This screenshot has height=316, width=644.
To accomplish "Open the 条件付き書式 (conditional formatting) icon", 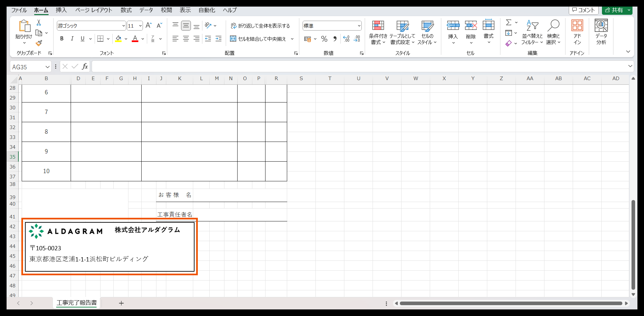I will [x=378, y=32].
